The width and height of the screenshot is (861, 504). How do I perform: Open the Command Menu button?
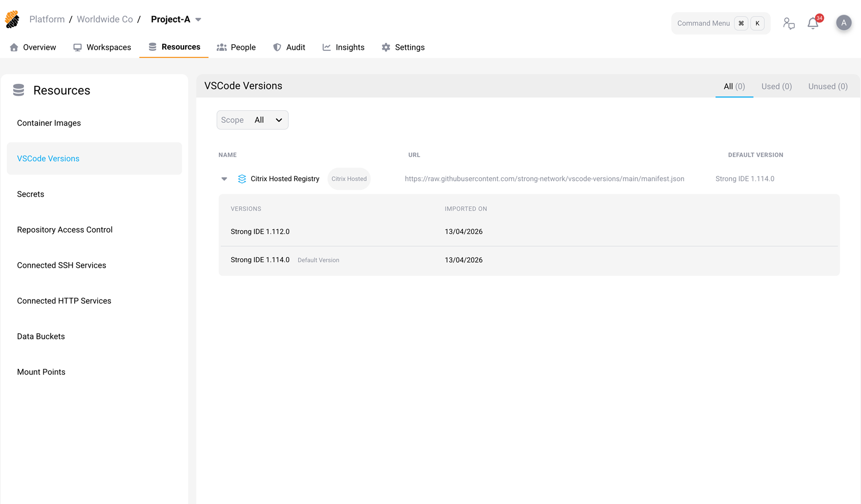click(x=721, y=23)
